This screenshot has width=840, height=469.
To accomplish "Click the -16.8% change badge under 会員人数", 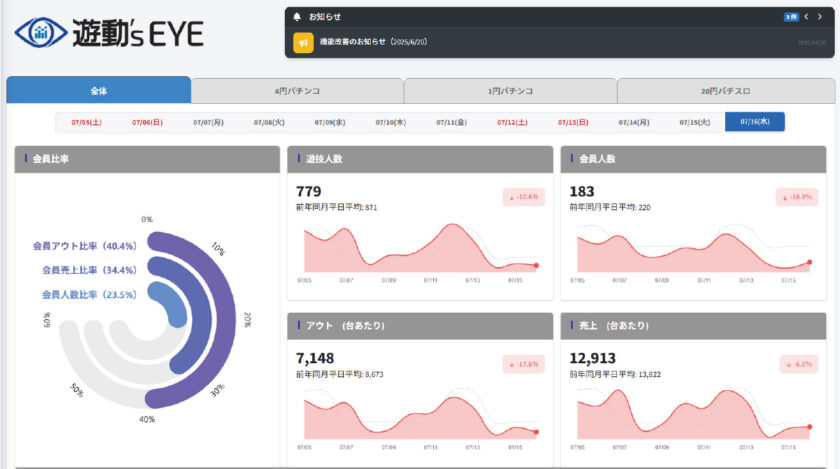I will coord(797,197).
